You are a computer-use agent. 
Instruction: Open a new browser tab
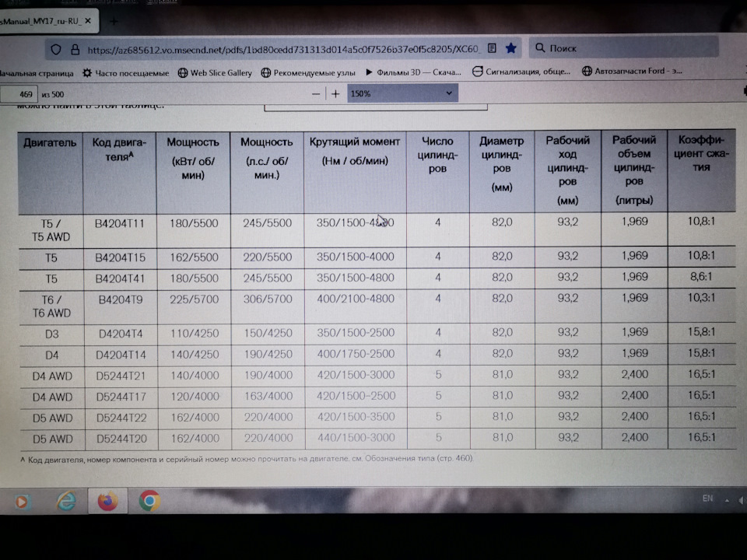(114, 21)
